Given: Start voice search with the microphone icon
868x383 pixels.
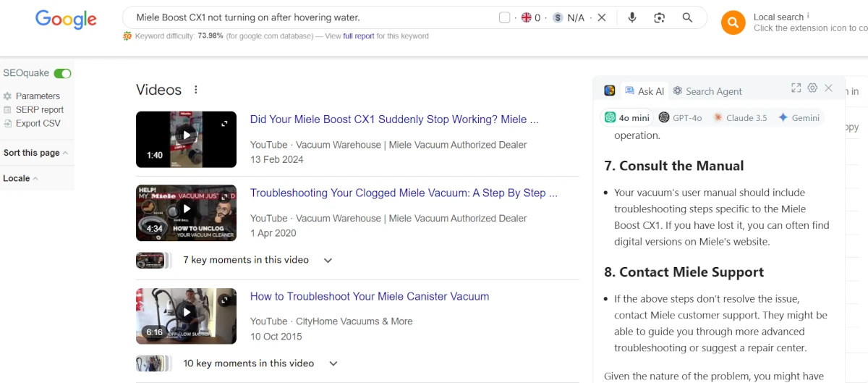Looking at the screenshot, I should [632, 17].
